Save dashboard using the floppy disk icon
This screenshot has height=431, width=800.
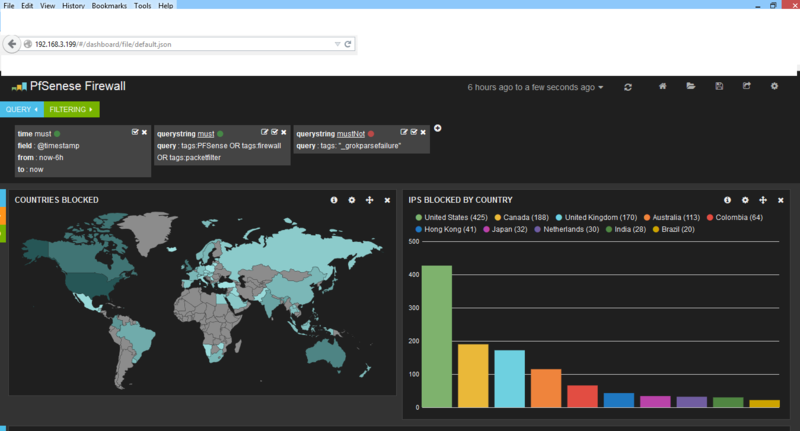pos(719,86)
